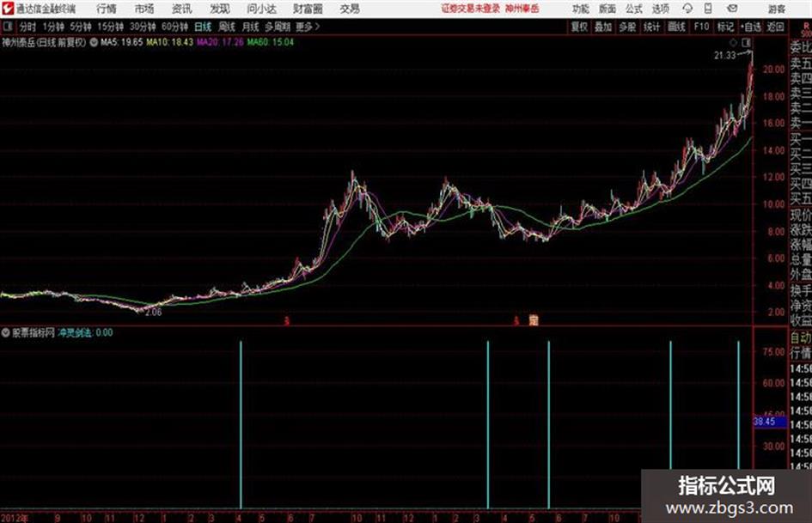Switch to 分时 chart period
Image resolution: width=812 pixels, height=523 pixels.
point(28,27)
